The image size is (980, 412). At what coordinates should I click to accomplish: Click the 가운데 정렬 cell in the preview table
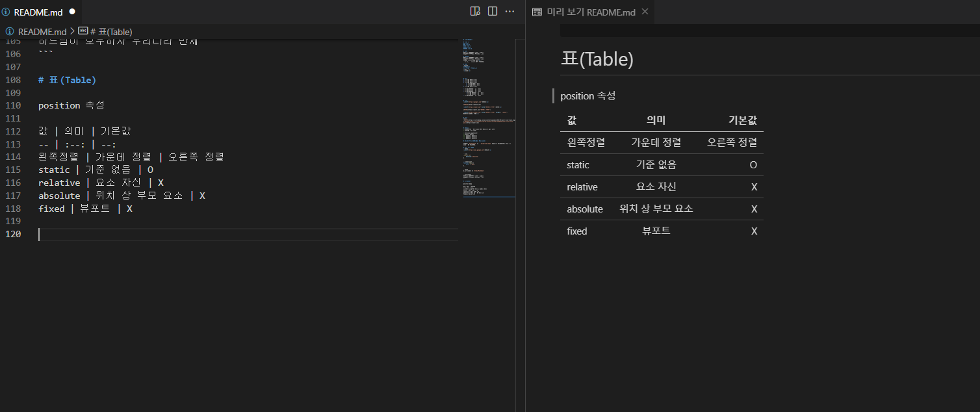click(x=656, y=142)
